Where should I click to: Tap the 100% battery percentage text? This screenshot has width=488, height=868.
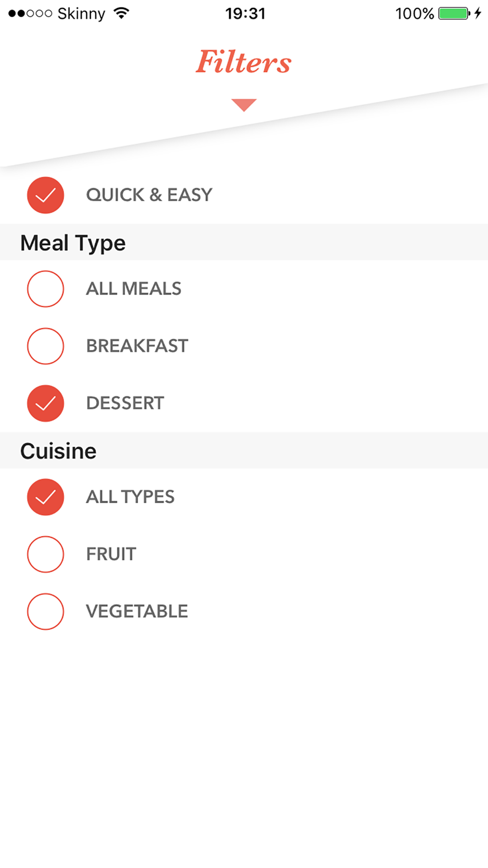coord(414,14)
